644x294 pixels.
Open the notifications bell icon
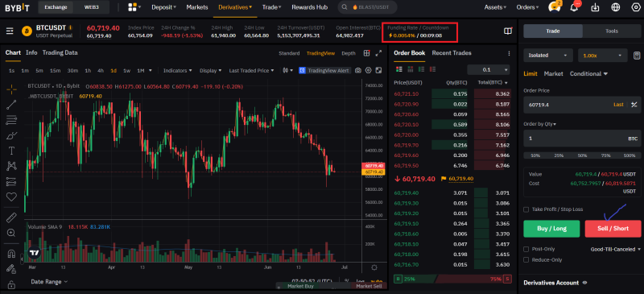(574, 7)
